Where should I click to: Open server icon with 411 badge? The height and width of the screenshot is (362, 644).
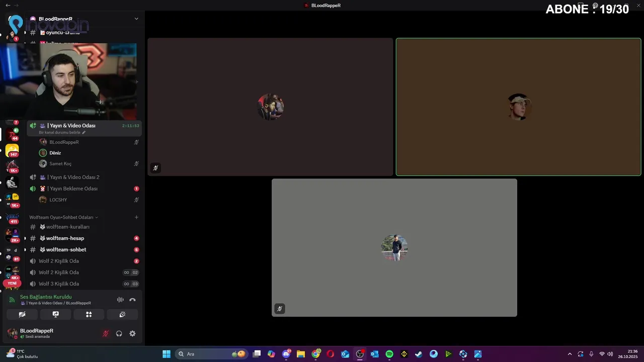point(12,218)
